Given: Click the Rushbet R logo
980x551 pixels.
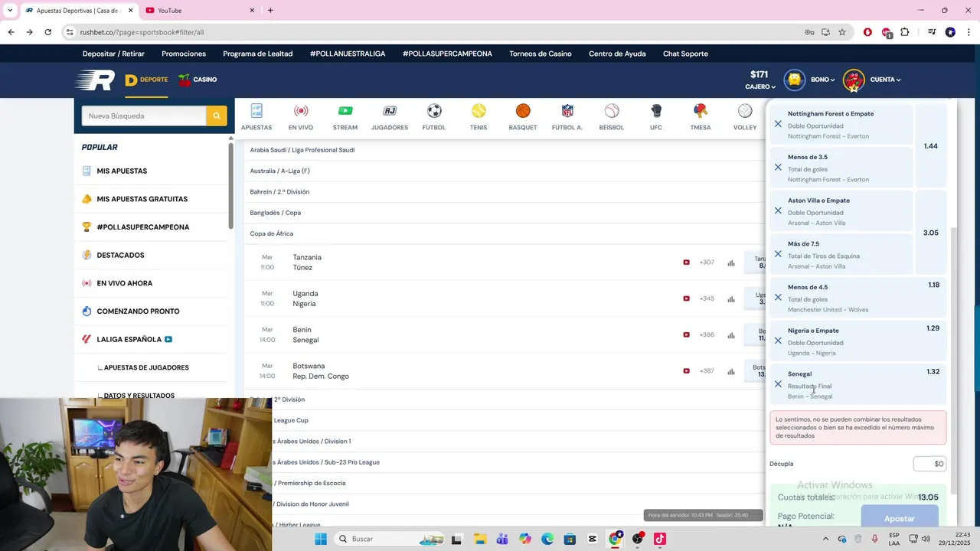Looking at the screenshot, I should coord(95,80).
